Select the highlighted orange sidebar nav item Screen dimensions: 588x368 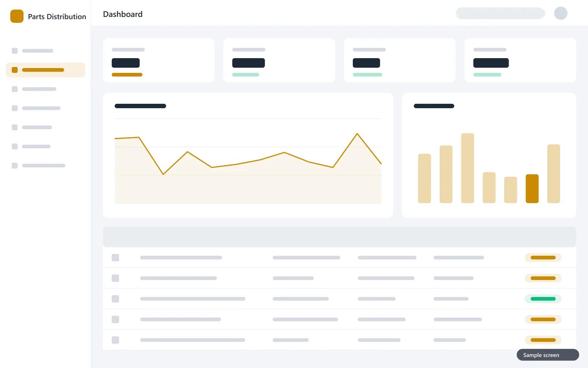(x=46, y=70)
